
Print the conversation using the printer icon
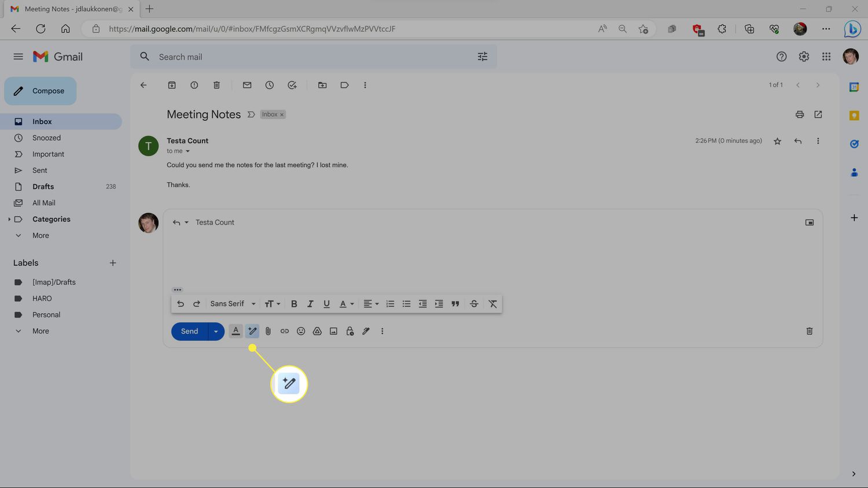coord(799,114)
